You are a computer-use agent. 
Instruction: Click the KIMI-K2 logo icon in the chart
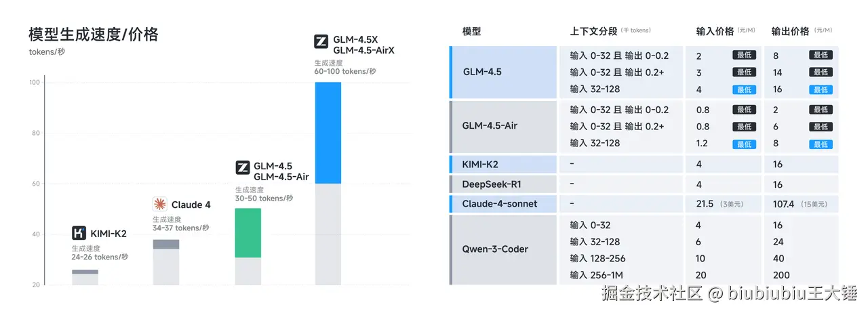pos(79,234)
